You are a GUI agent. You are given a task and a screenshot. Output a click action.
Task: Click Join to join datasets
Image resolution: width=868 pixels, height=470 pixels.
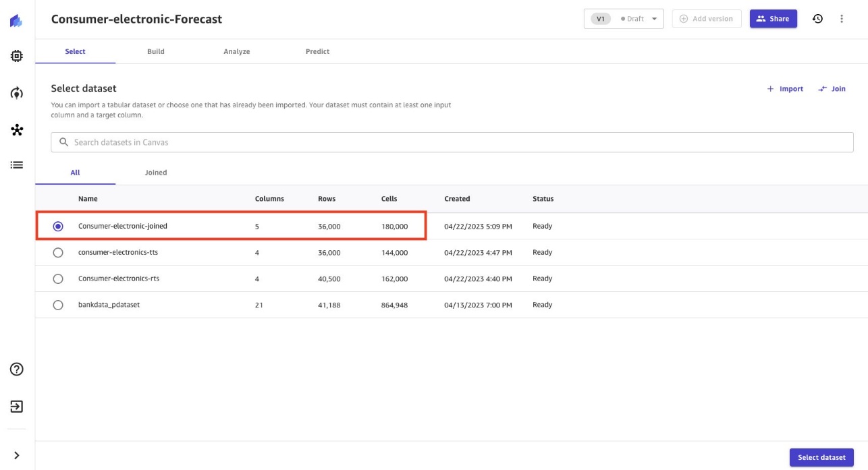click(832, 89)
